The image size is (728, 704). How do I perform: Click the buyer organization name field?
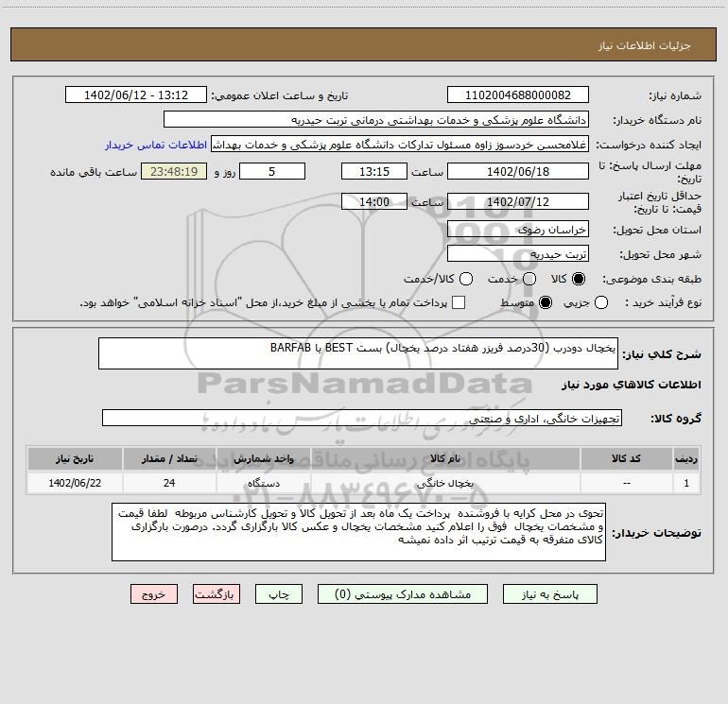pyautogui.click(x=376, y=120)
